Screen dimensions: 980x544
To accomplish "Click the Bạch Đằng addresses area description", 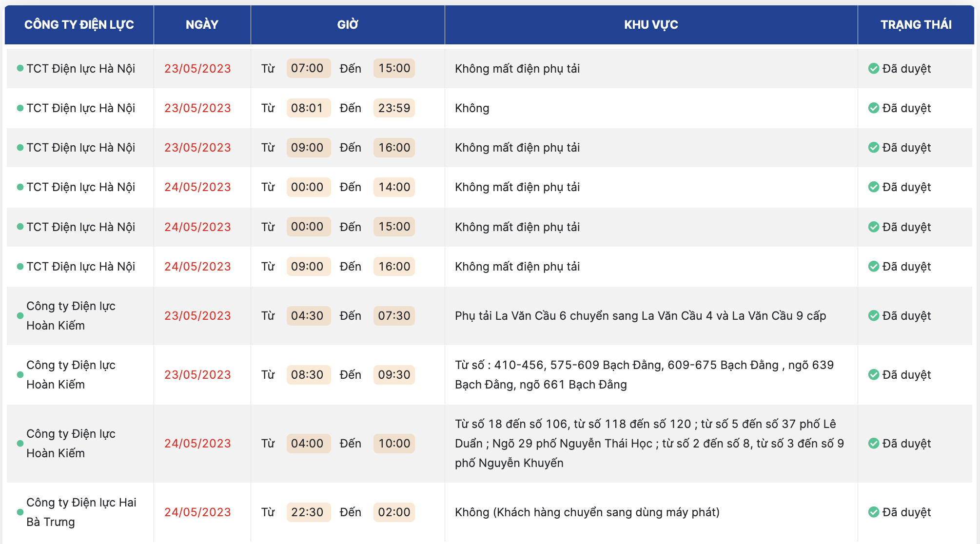I will (645, 374).
